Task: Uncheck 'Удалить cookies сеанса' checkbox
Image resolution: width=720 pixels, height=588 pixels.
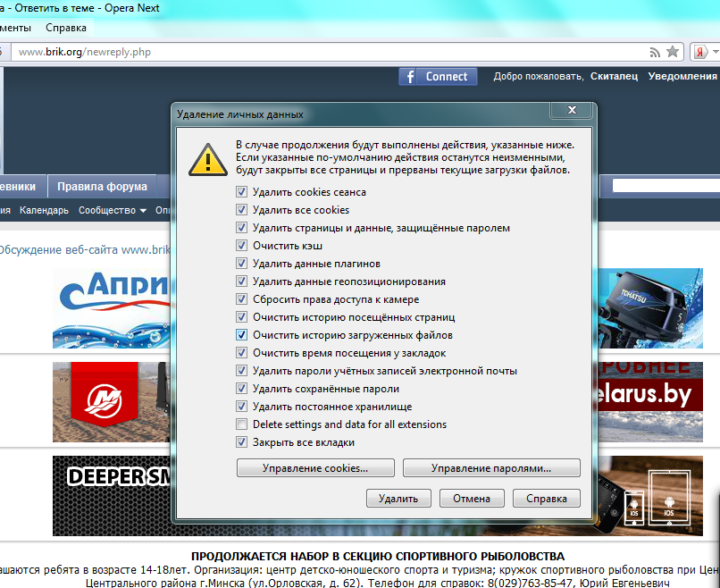Action: coord(241,192)
